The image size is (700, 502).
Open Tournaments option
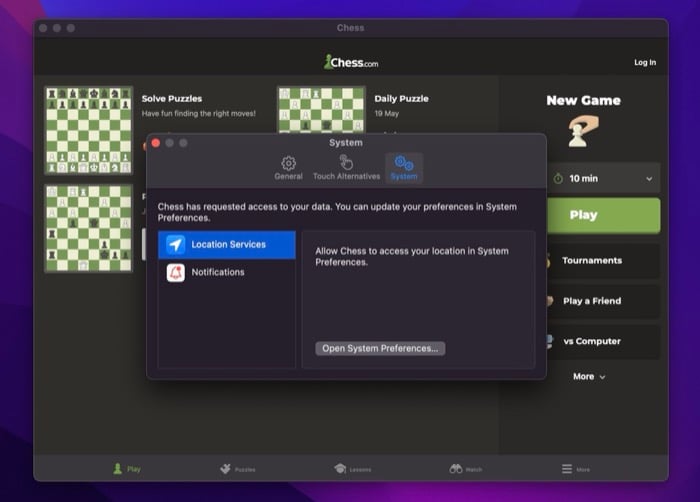(604, 261)
